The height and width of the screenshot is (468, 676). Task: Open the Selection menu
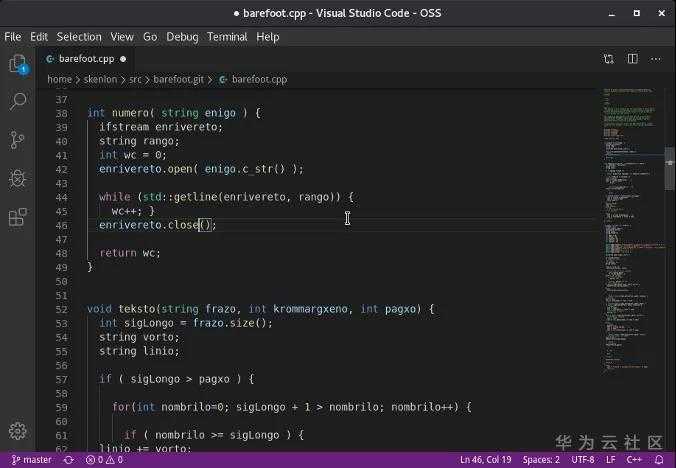79,37
